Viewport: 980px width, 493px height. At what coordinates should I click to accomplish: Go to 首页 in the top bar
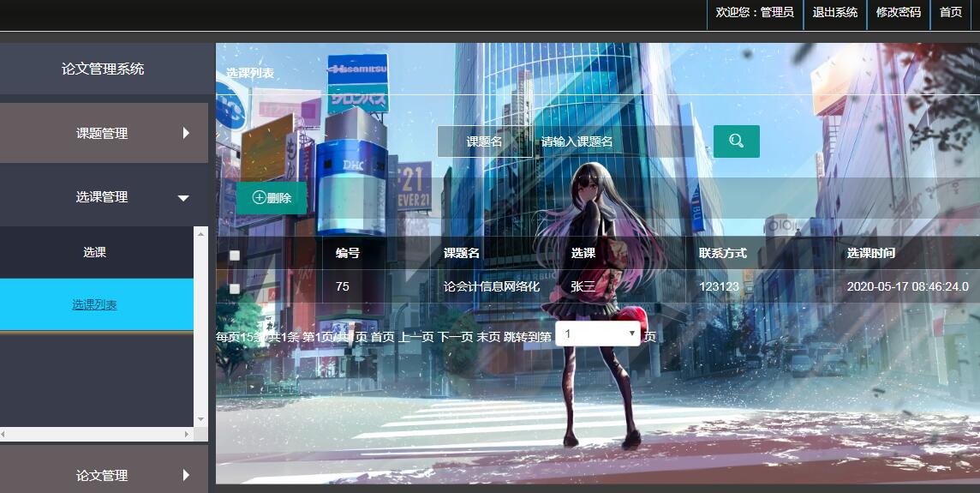pyautogui.click(x=951, y=13)
